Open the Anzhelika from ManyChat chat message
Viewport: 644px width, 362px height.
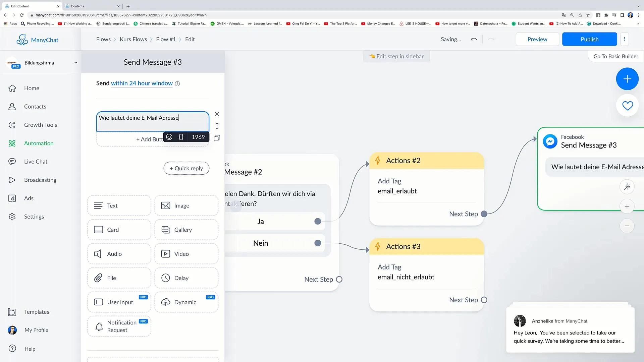[570, 330]
